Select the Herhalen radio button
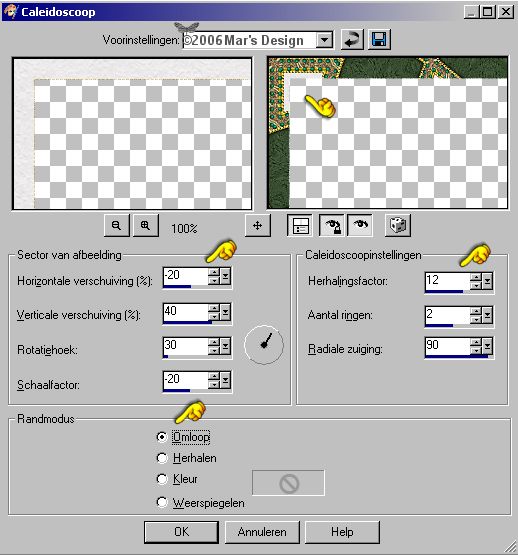518x555 pixels. coord(162,458)
